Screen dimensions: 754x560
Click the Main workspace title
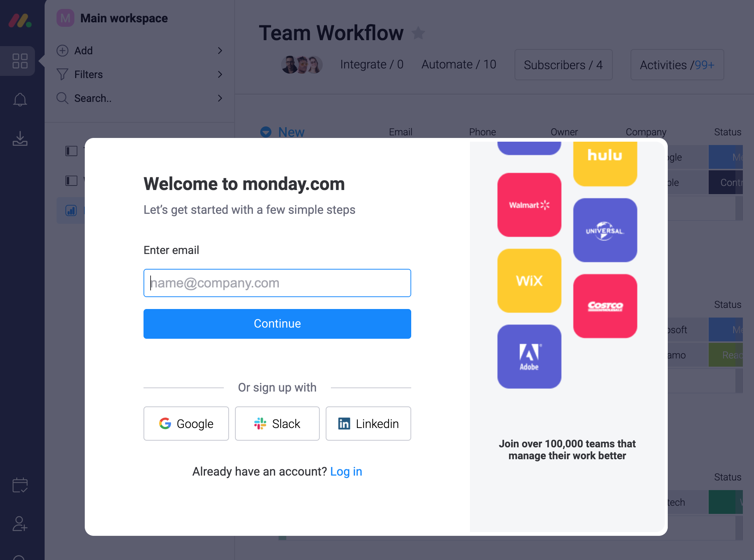[x=124, y=18]
